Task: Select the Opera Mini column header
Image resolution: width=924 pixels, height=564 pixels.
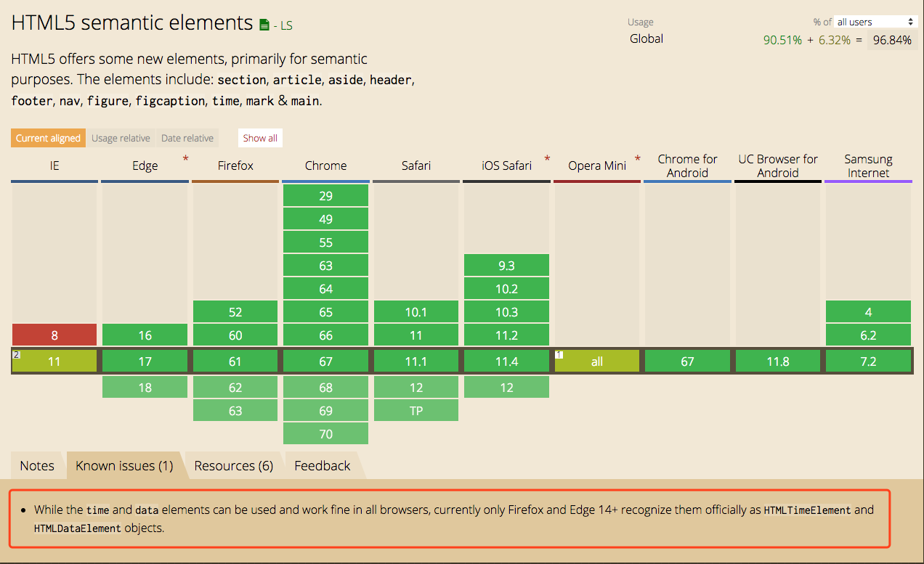Action: [x=597, y=165]
